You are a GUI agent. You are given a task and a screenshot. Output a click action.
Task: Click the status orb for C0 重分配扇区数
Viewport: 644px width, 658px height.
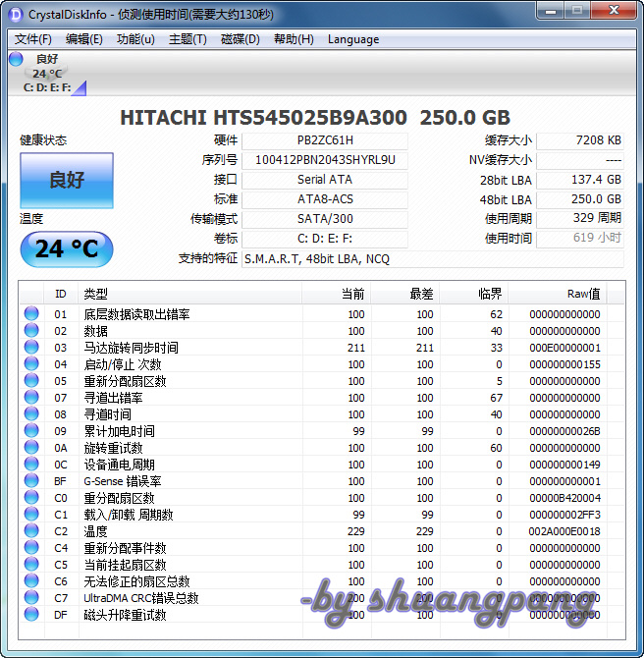(31, 497)
